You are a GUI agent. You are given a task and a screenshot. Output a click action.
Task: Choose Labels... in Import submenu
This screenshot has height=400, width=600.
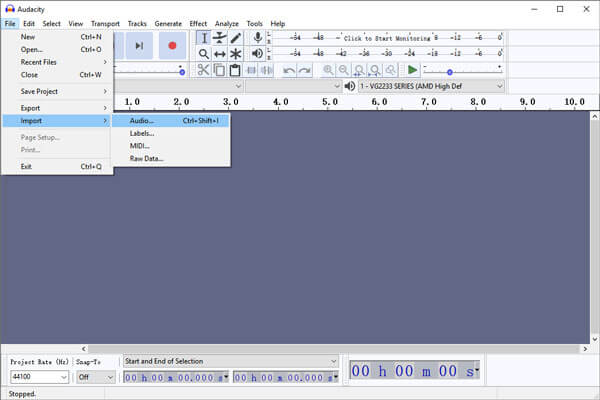[171, 133]
